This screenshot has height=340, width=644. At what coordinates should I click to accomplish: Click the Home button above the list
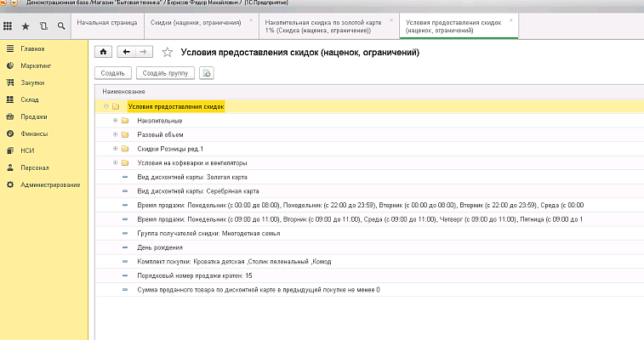[x=105, y=52]
